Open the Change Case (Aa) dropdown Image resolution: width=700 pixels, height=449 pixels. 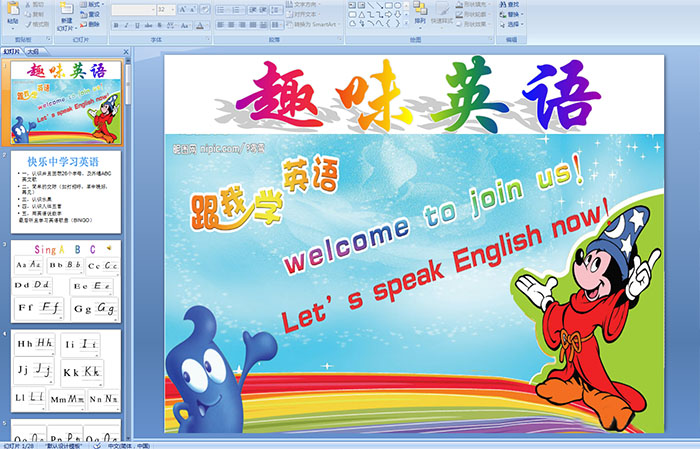coord(185,25)
